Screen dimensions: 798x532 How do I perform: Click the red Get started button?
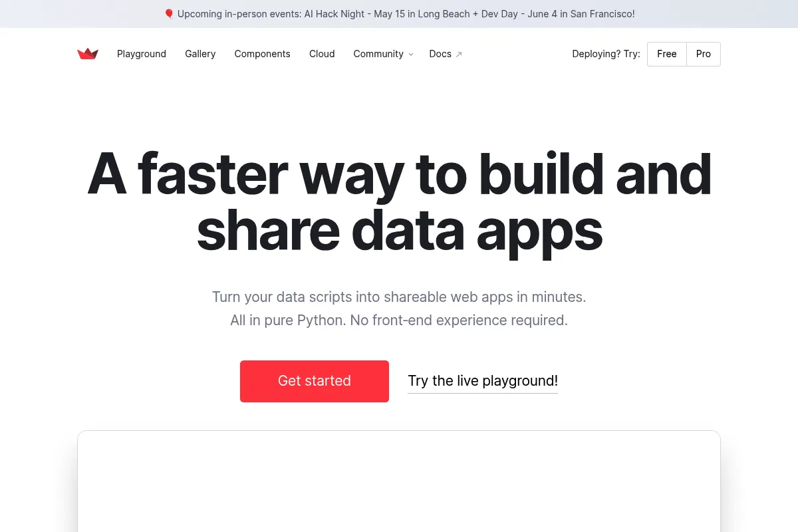click(315, 381)
